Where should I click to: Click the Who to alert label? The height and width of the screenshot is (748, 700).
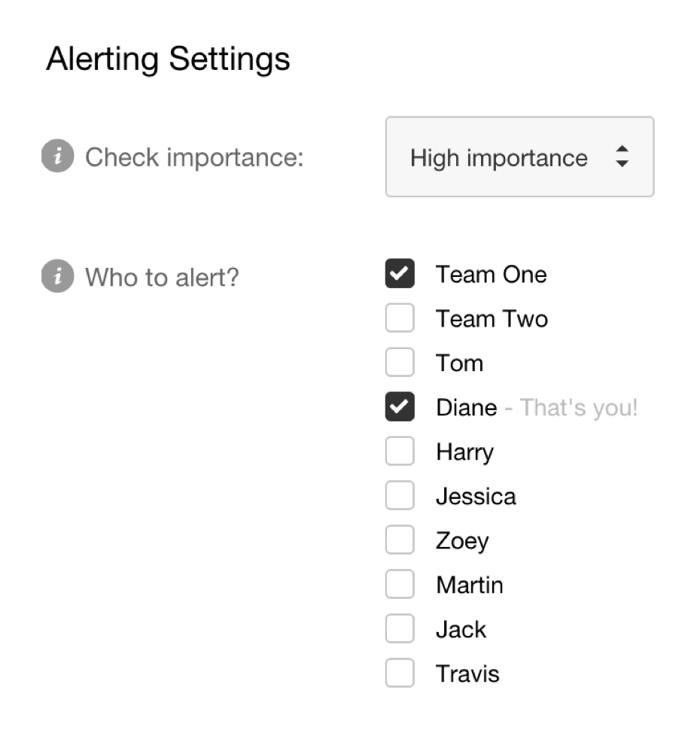tap(162, 277)
